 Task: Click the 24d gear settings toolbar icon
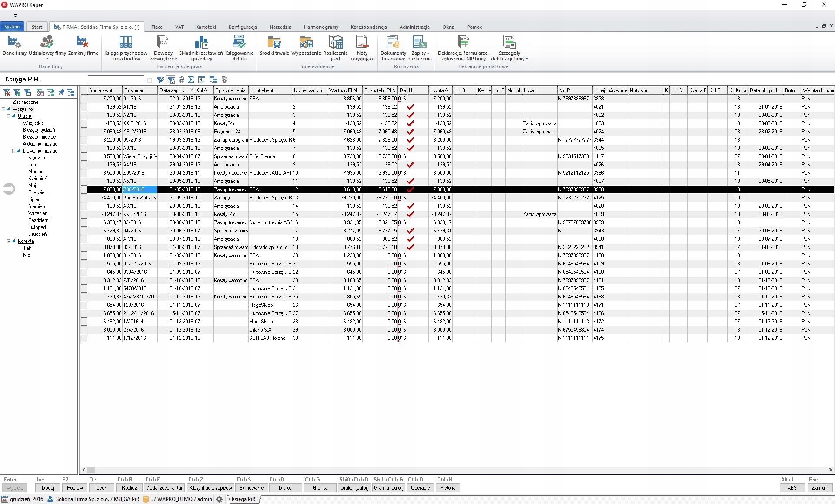[224, 80]
